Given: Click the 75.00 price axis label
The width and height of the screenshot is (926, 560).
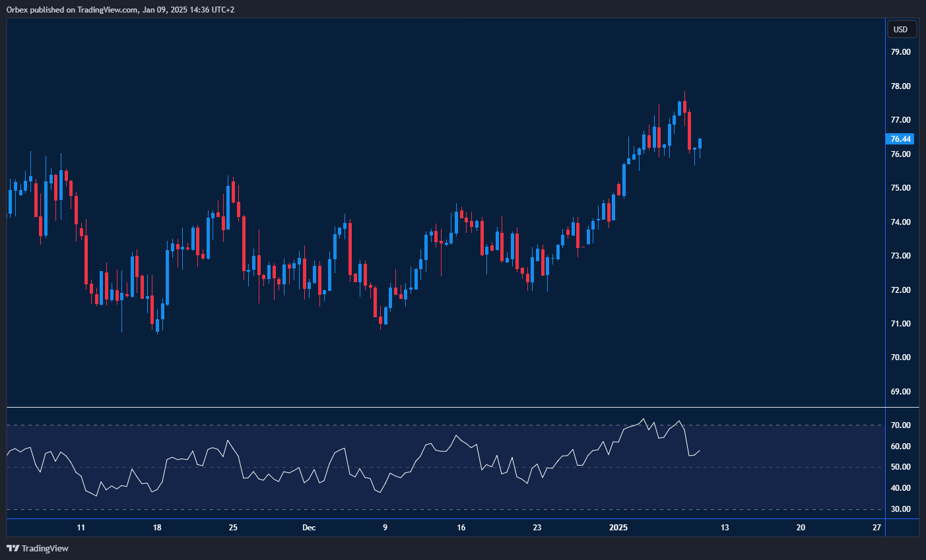Looking at the screenshot, I should coord(900,188).
